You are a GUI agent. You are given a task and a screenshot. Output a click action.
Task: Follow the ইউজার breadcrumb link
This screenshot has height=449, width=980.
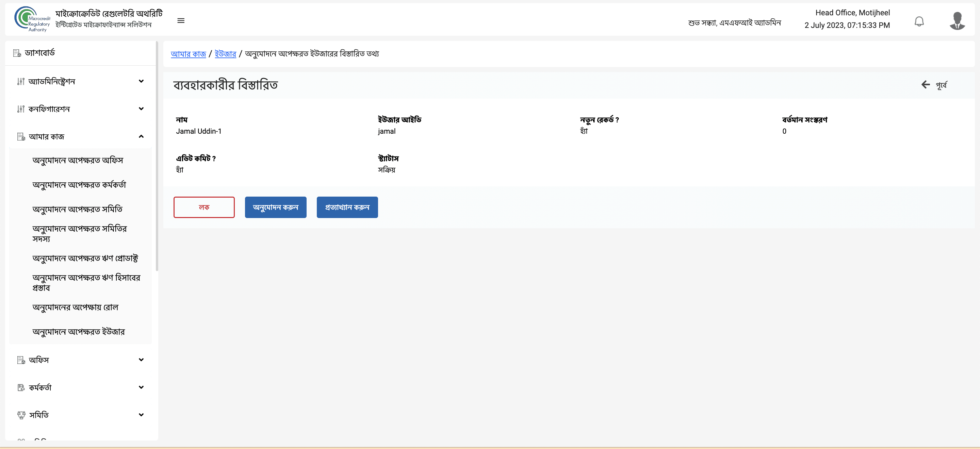coord(225,54)
